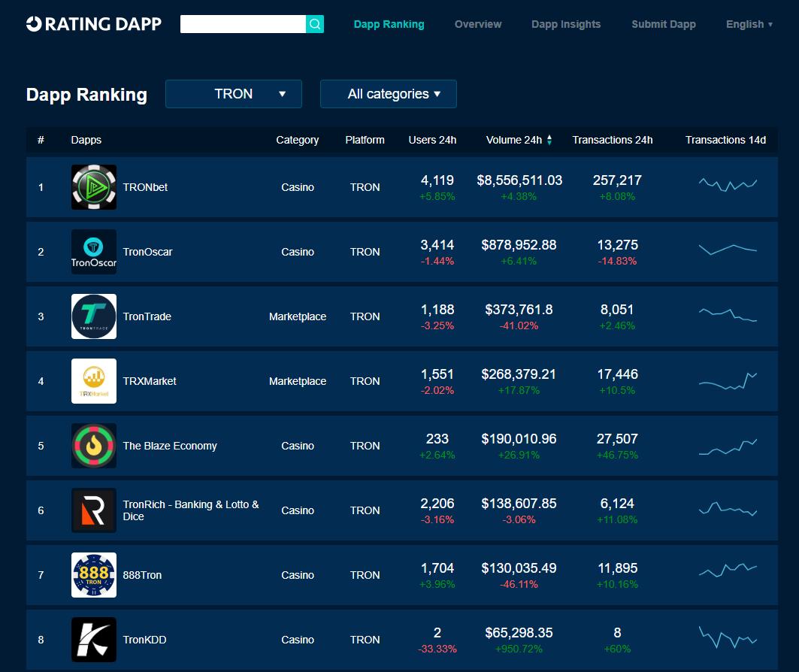
Task: Click the TronRich R logo icon
Action: tap(94, 510)
